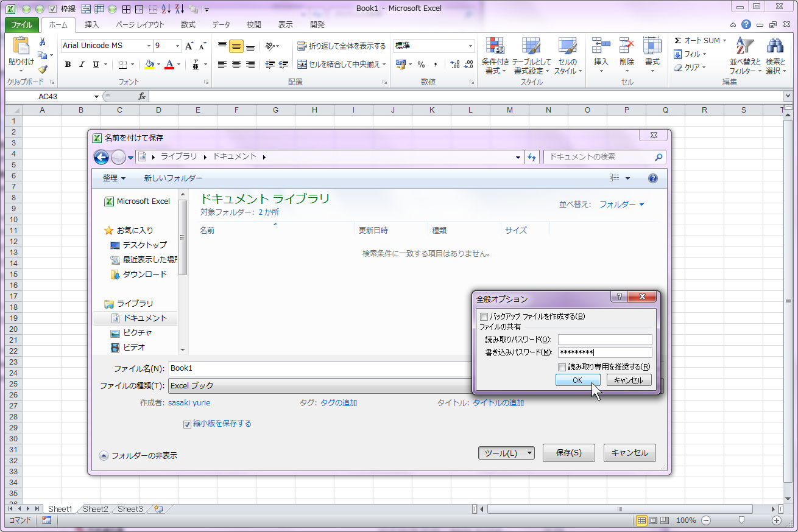This screenshot has width=798, height=532.
Task: Check バックアップ ファイルを作成する checkbox
Action: point(484,317)
